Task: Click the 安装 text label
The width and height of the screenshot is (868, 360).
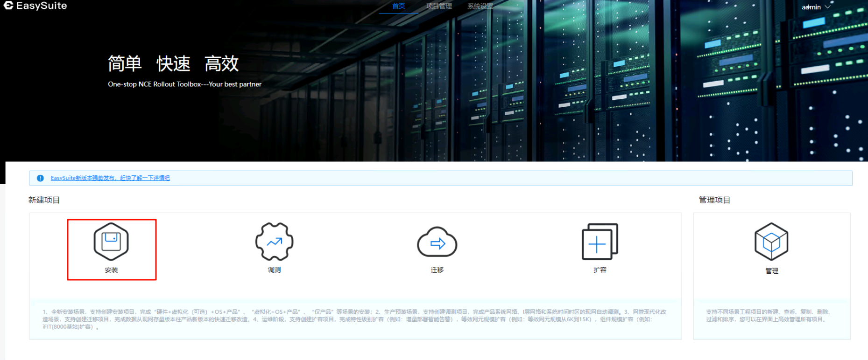Action: coord(111,270)
